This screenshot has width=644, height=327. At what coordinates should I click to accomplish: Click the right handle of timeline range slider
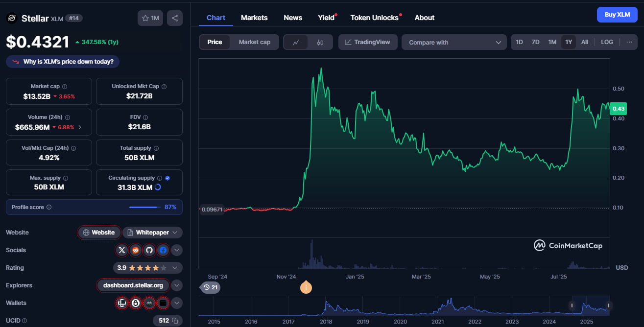(609, 306)
